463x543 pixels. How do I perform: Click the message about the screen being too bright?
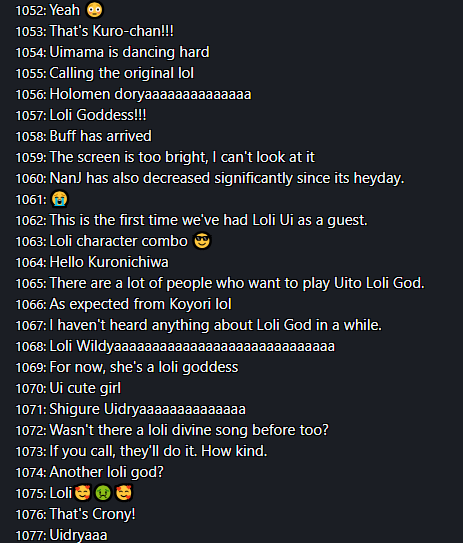pos(182,157)
